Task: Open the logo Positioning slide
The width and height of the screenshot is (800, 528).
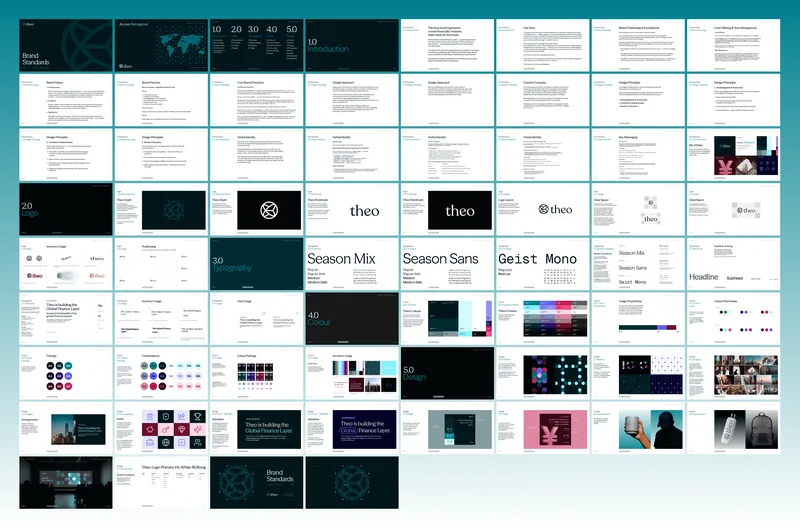Action: click(161, 264)
